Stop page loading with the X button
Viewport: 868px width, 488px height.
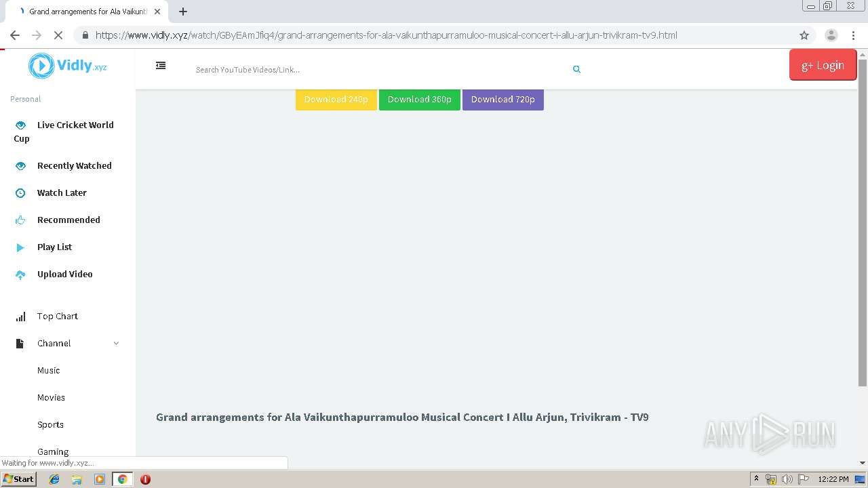[x=57, y=35]
